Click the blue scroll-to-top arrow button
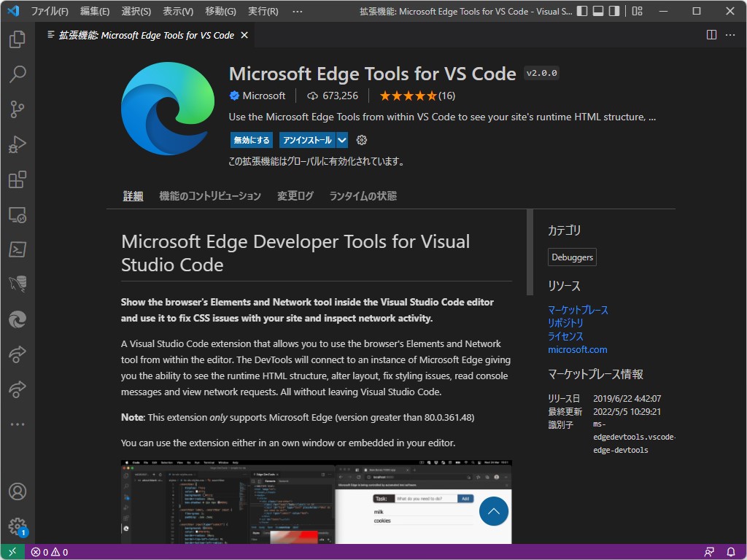The width and height of the screenshot is (747, 560). tap(494, 511)
